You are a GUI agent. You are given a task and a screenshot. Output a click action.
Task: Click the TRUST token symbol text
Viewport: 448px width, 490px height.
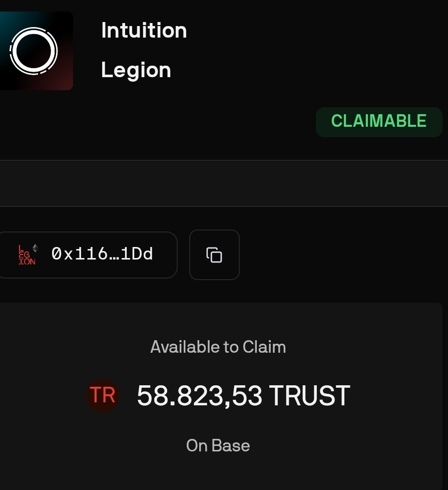(x=309, y=396)
